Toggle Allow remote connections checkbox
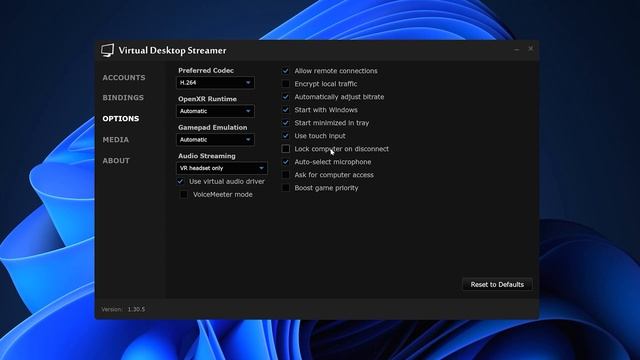This screenshot has height=360, width=640. (x=285, y=71)
